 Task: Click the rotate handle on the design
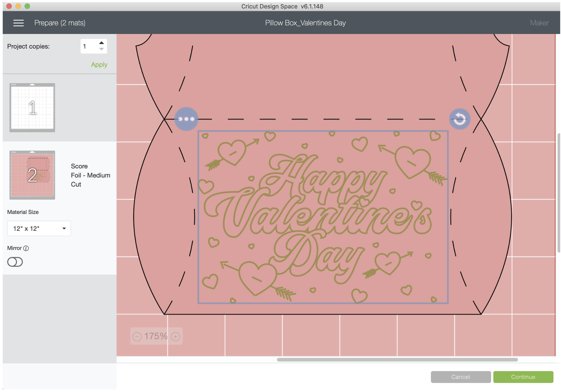coord(459,119)
